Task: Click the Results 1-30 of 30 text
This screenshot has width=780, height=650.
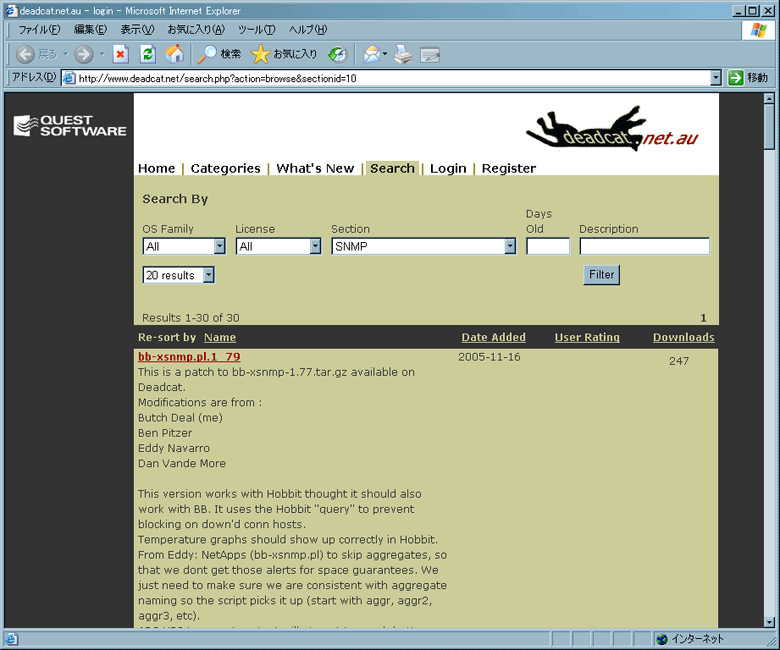Action: tap(191, 318)
